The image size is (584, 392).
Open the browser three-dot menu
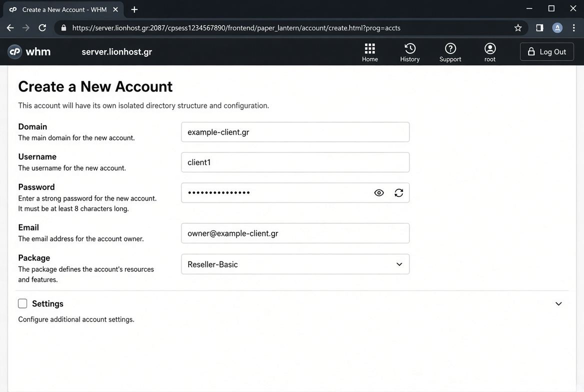tap(573, 28)
